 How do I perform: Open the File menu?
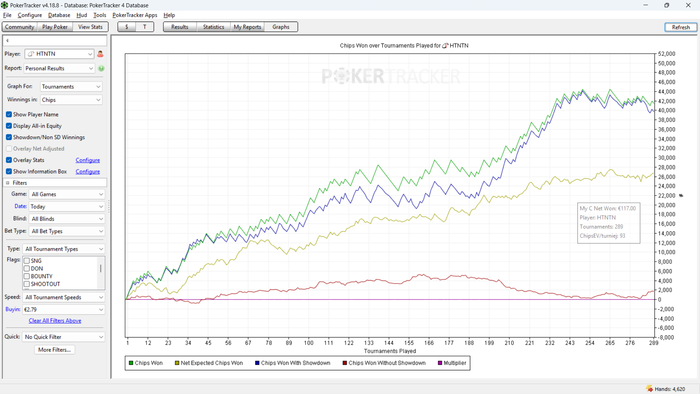pyautogui.click(x=7, y=15)
